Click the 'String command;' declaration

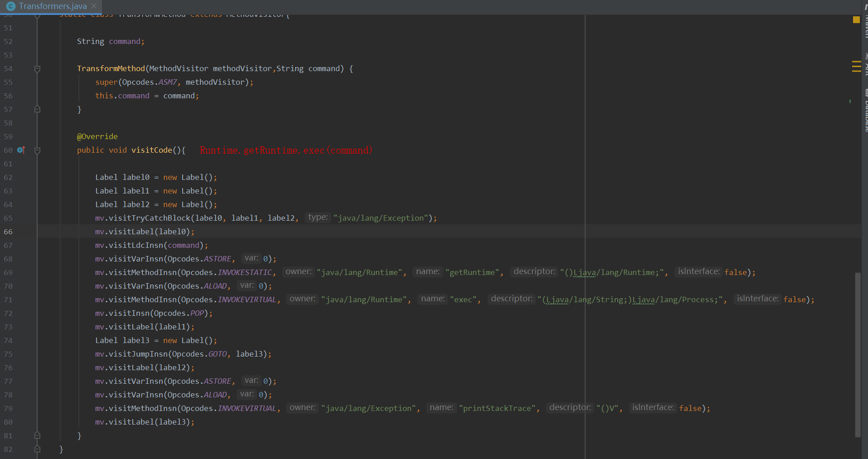(x=111, y=41)
